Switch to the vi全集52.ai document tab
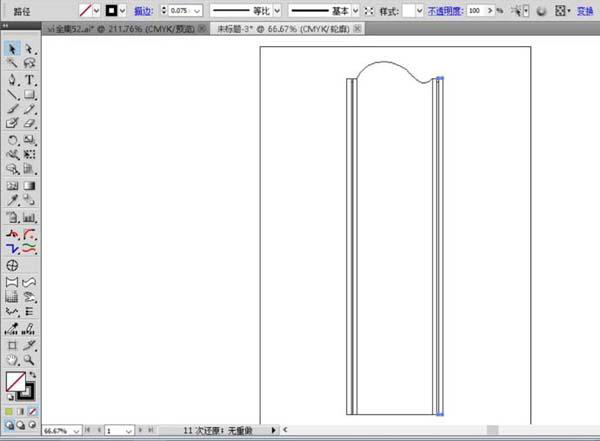This screenshot has width=600, height=441. pyautogui.click(x=125, y=29)
